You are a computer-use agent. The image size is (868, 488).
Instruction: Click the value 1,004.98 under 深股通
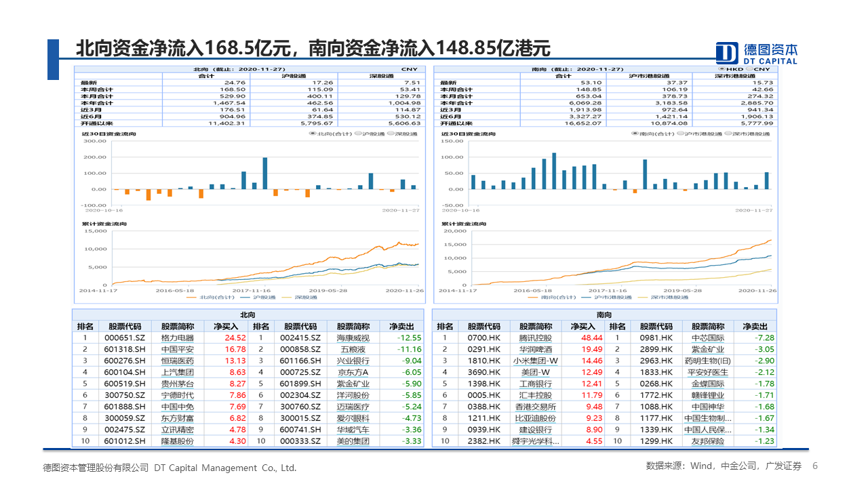point(406,103)
